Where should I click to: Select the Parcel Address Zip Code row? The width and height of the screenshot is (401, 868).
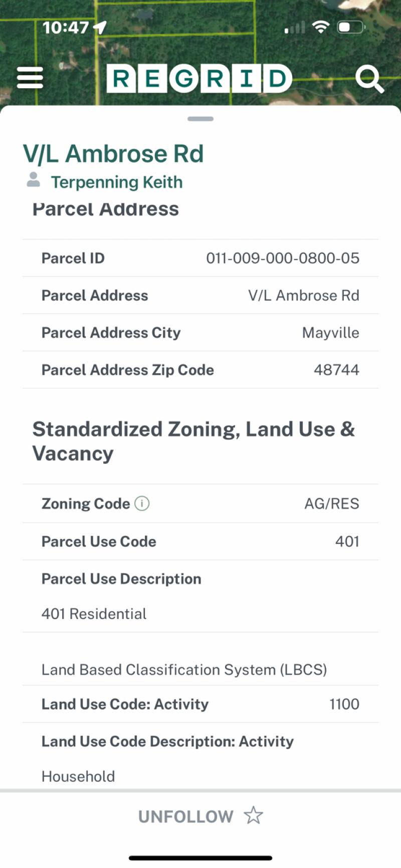(200, 370)
